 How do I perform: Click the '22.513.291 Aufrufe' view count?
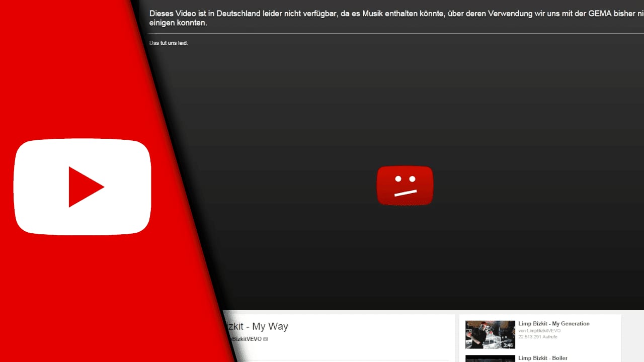(538, 337)
